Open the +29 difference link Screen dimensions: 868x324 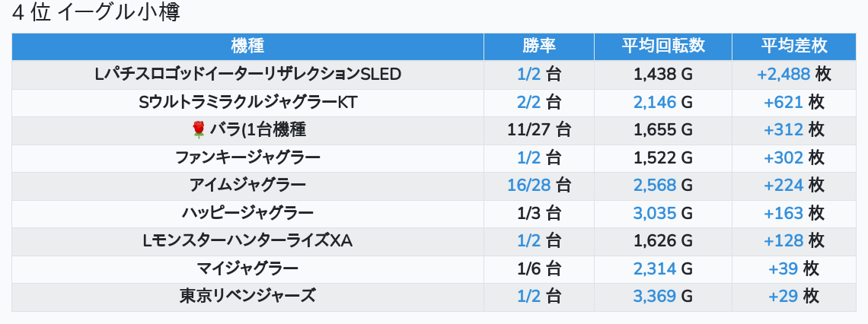point(783,296)
